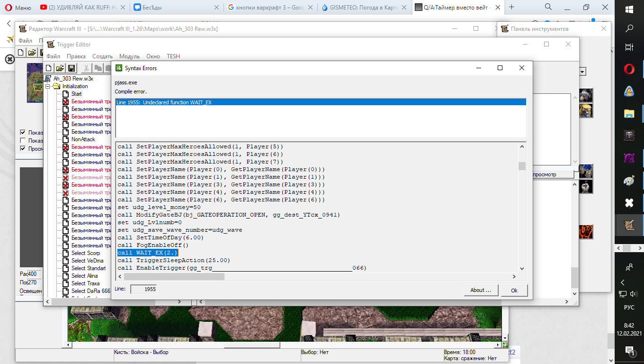Open the Opera Меню button
This screenshot has height=364, width=644.
coord(18,7)
